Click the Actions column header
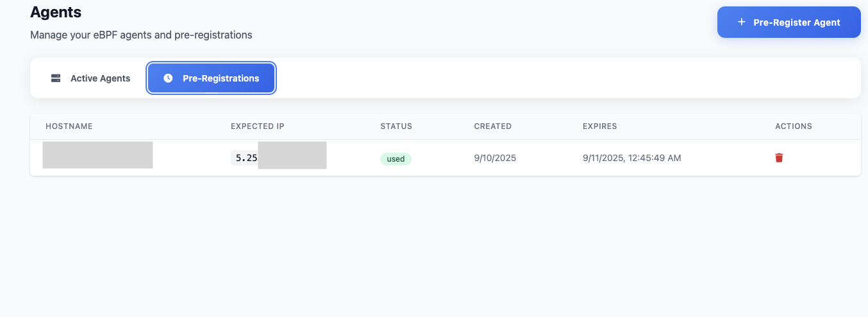Viewport: 868px width, 317px height. [794, 126]
